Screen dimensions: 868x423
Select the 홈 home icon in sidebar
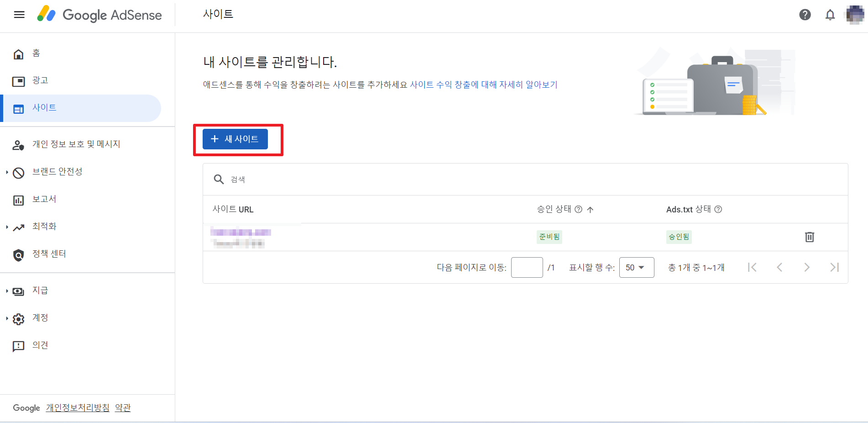tap(18, 53)
